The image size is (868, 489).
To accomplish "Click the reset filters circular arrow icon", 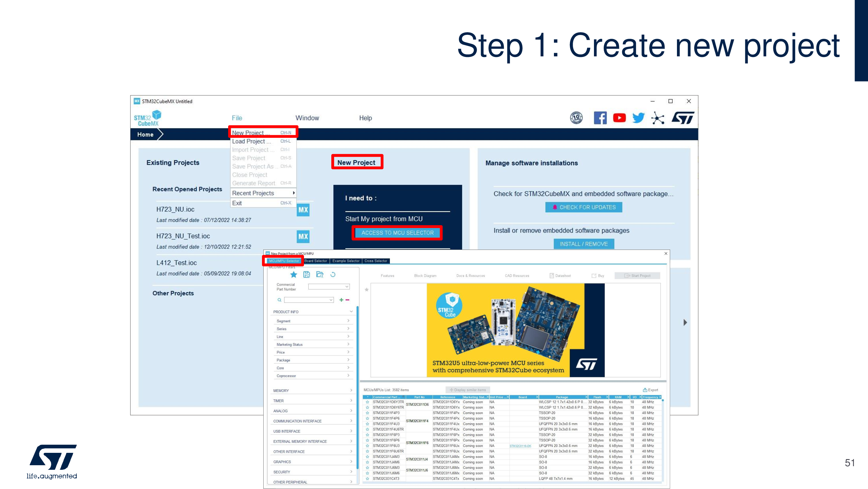I will pos(333,275).
